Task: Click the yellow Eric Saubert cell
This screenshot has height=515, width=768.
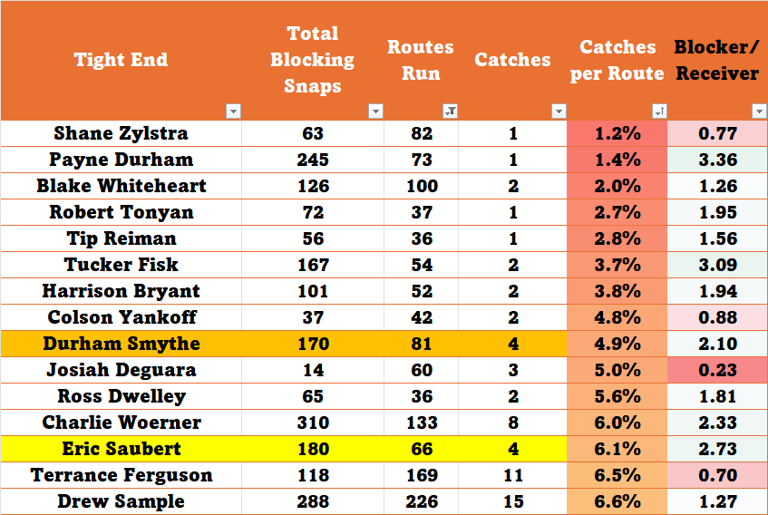Action: pos(120,448)
